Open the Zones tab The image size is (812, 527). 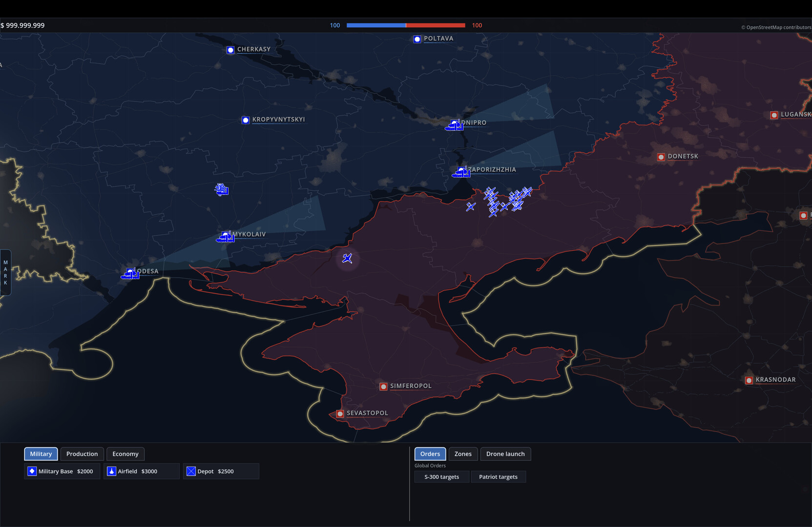pos(463,454)
